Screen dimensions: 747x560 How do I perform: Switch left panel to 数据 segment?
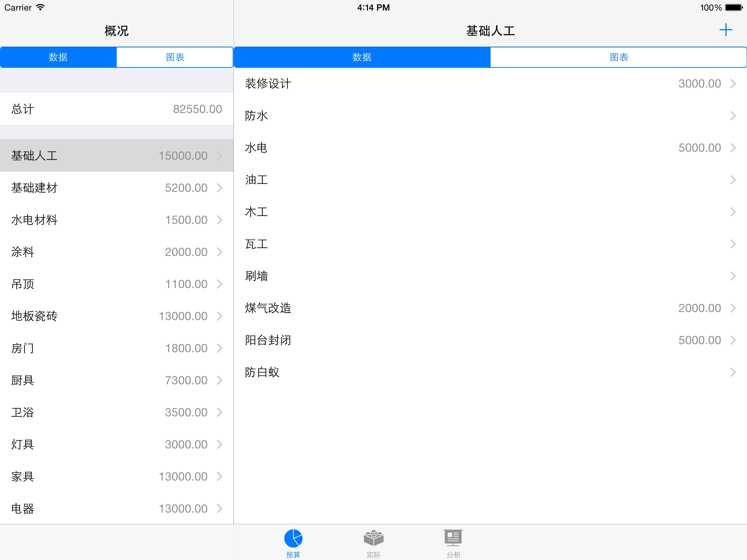click(x=58, y=57)
